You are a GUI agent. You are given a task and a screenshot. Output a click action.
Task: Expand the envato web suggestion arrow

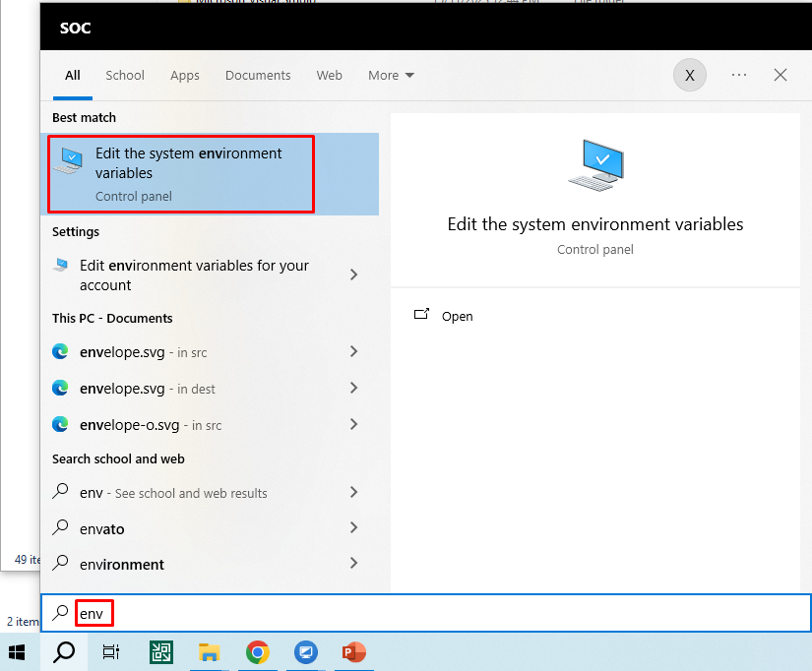[353, 528]
